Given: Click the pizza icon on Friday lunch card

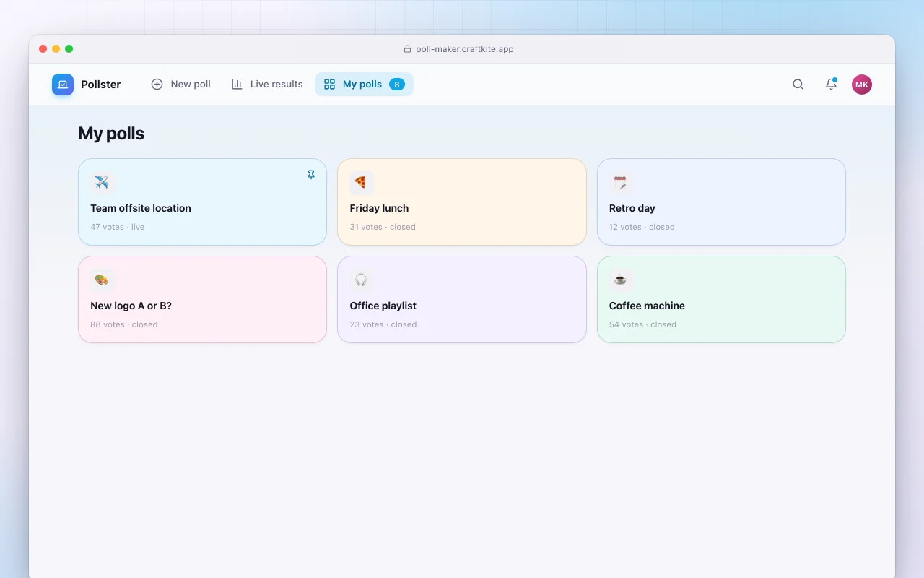Looking at the screenshot, I should tap(361, 182).
